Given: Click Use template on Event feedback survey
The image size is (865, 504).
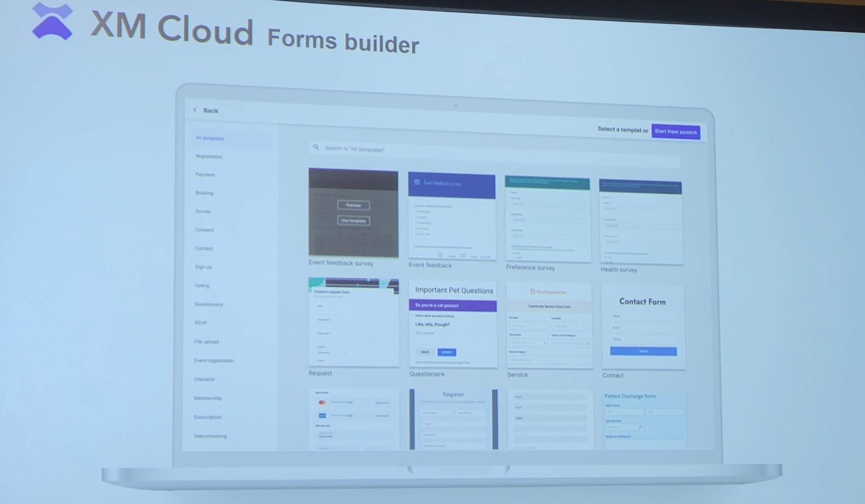Looking at the screenshot, I should pos(353,221).
